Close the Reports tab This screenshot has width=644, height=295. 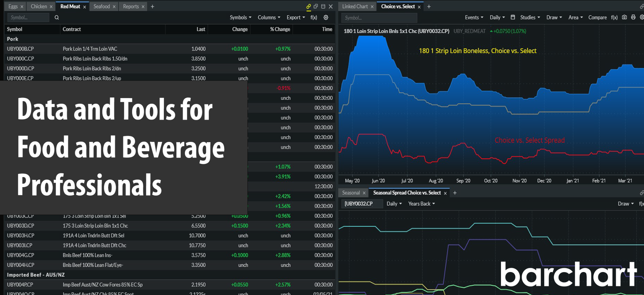[x=143, y=7]
